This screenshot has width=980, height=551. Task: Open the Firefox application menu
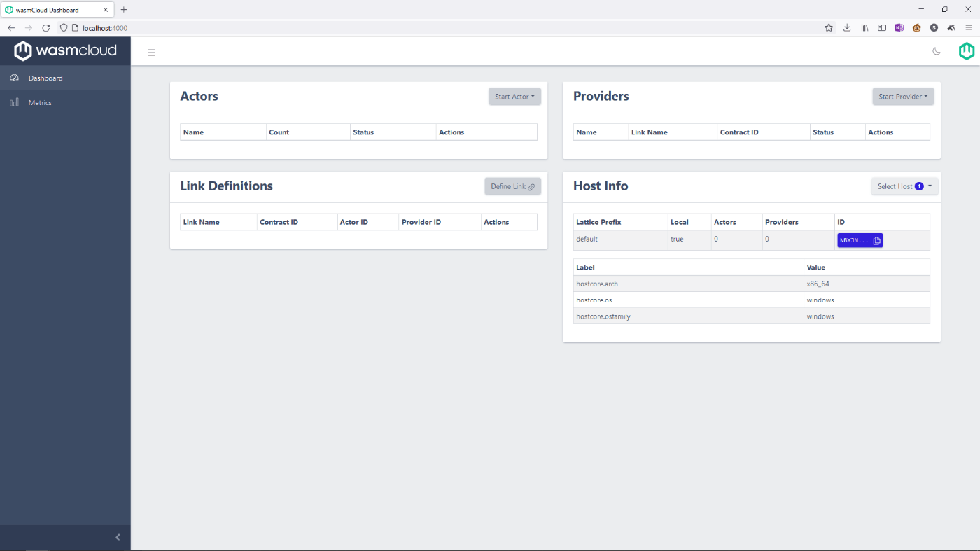(969, 28)
